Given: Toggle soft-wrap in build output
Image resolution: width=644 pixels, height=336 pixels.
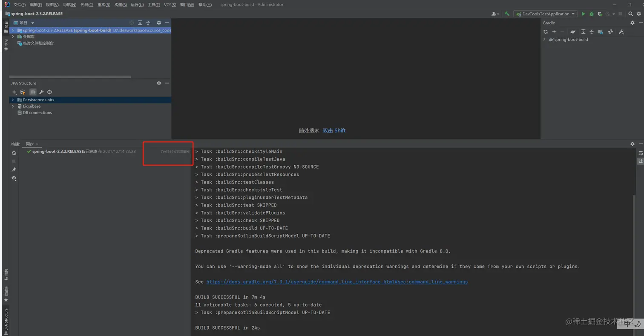Looking at the screenshot, I should (x=640, y=153).
